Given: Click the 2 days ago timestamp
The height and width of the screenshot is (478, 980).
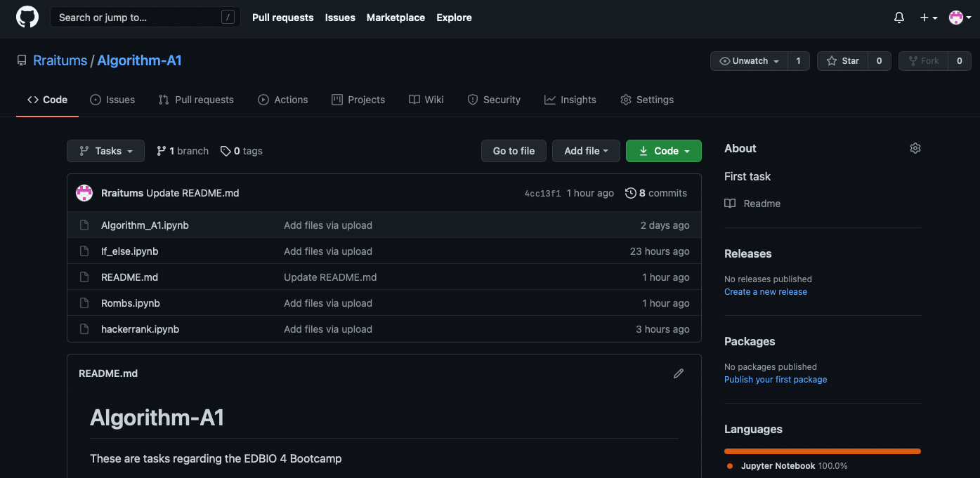Looking at the screenshot, I should click(x=665, y=225).
